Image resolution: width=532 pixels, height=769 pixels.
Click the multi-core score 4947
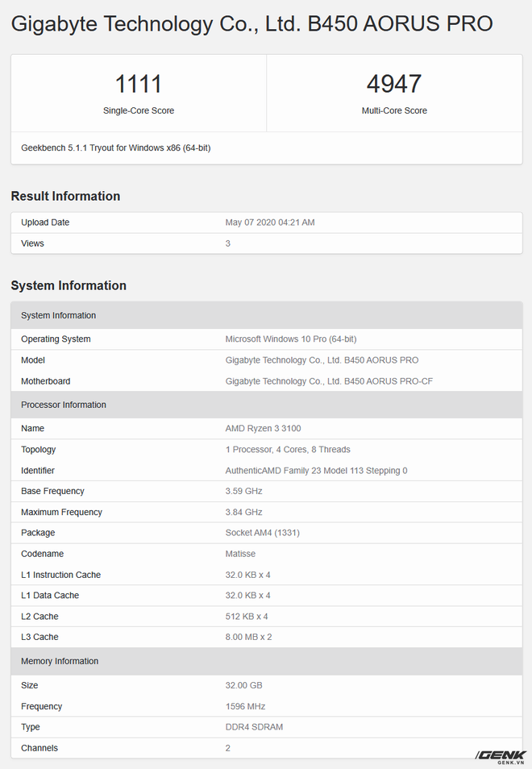coord(394,84)
